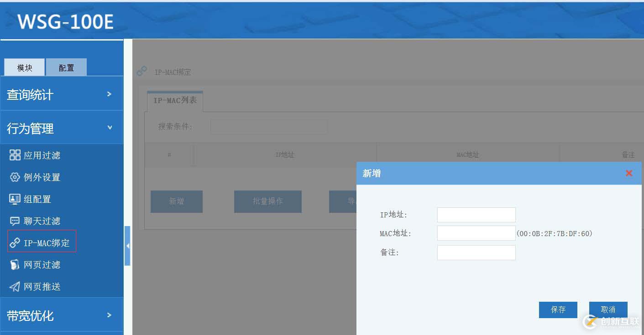Click the 聊天过滤 chat bubble icon

[x=15, y=221]
